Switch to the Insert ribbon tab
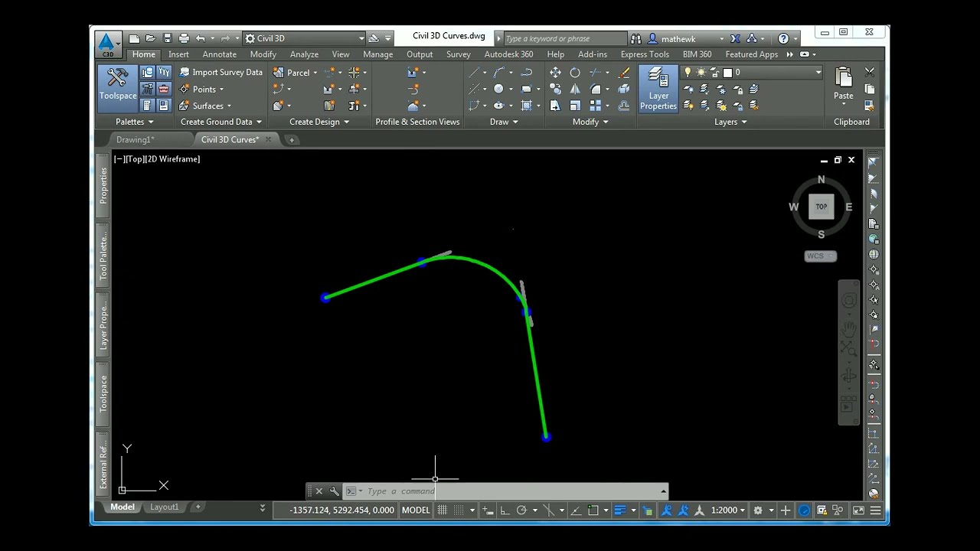 pyautogui.click(x=178, y=54)
